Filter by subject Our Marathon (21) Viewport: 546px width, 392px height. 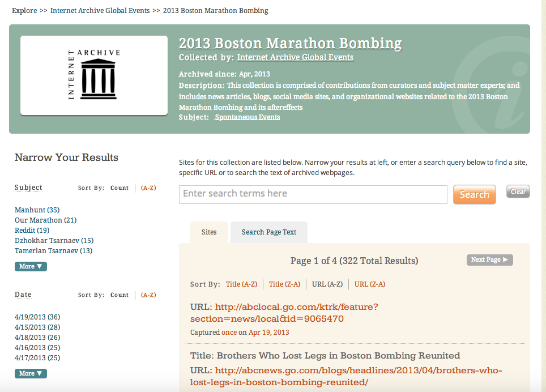tap(46, 220)
